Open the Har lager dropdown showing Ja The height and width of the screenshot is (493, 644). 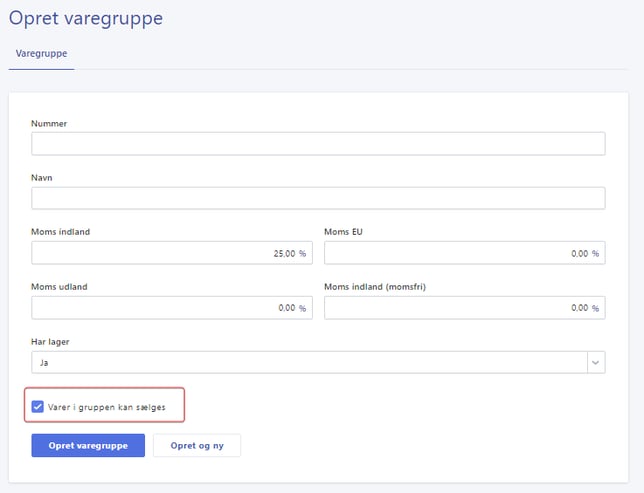point(308,362)
